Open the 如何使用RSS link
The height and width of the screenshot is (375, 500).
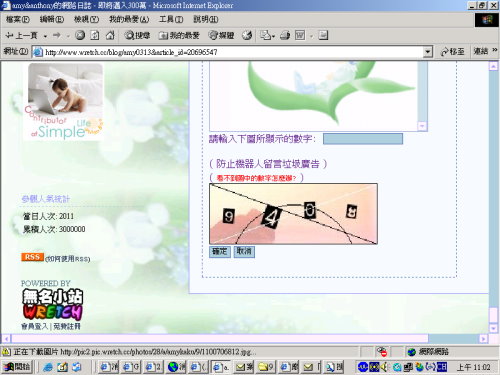pyautogui.click(x=68, y=259)
